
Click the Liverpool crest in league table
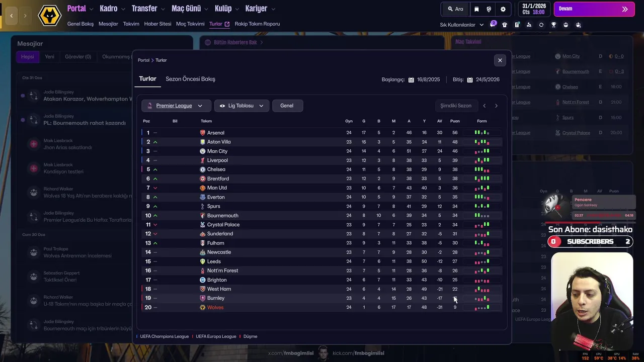(203, 160)
